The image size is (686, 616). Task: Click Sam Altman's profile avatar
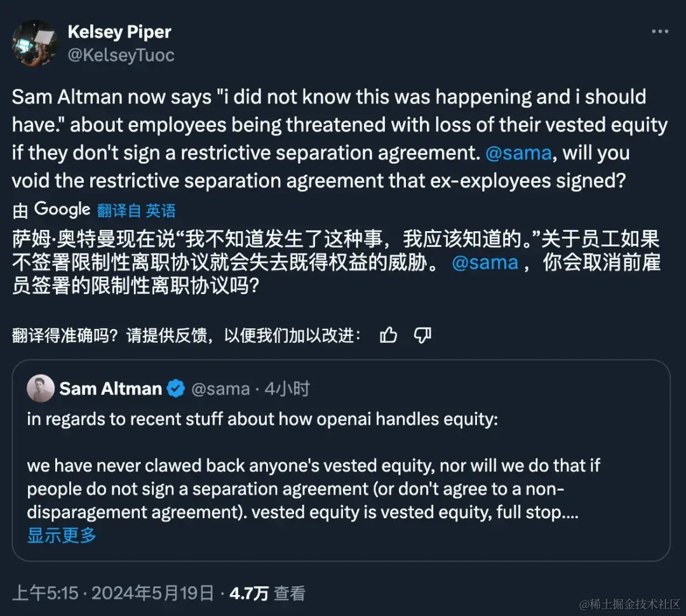40,388
